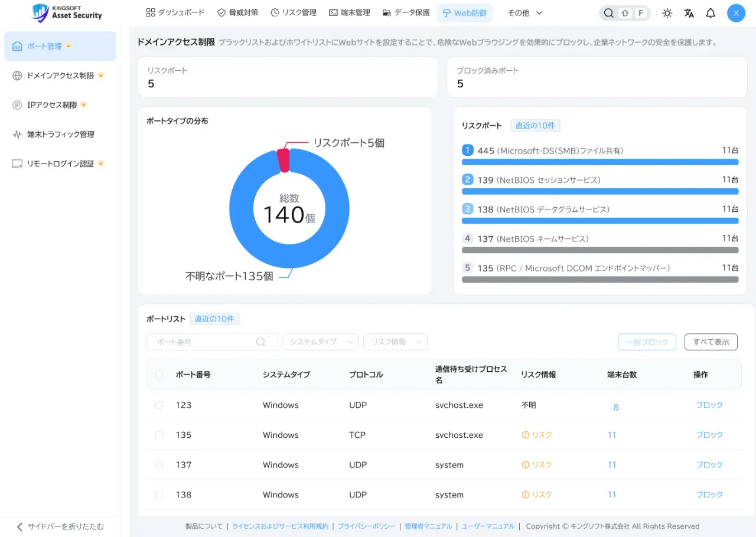The height and width of the screenshot is (537, 756).
Task: Open the language translation icon
Action: [x=689, y=13]
